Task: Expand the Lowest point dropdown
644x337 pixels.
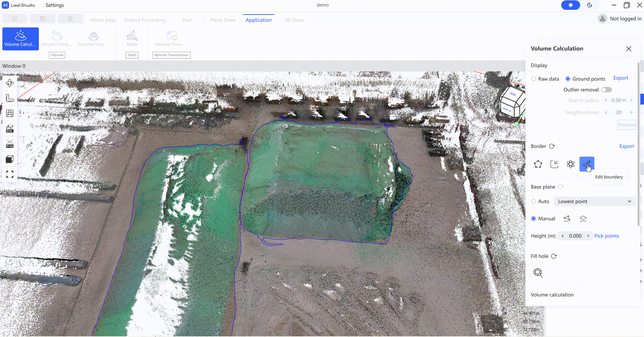Action: pyautogui.click(x=595, y=201)
